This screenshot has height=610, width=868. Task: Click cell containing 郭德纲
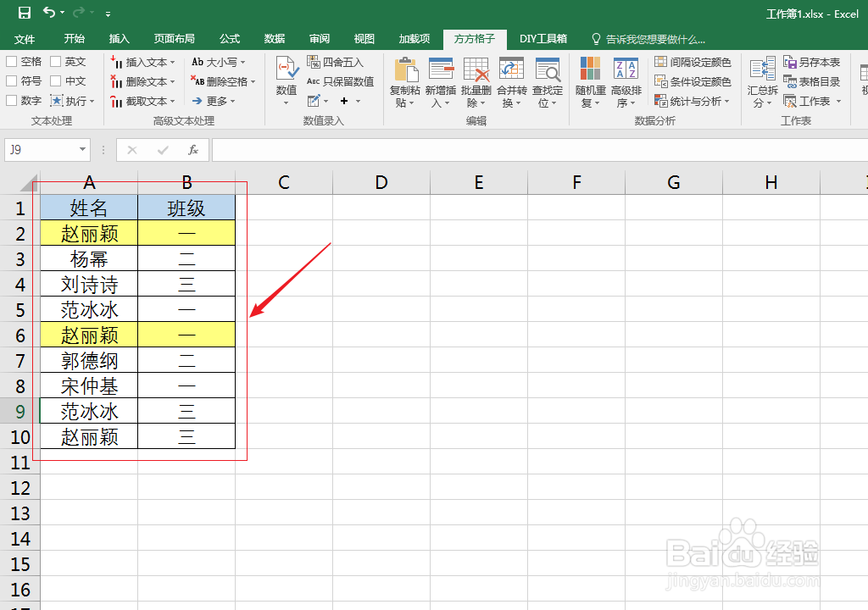pyautogui.click(x=89, y=360)
